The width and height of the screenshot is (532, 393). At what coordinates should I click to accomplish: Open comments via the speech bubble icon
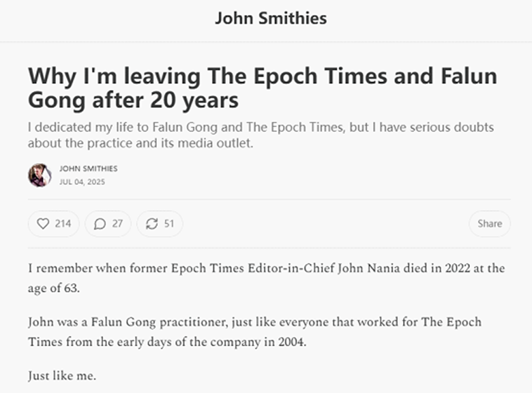click(x=100, y=224)
